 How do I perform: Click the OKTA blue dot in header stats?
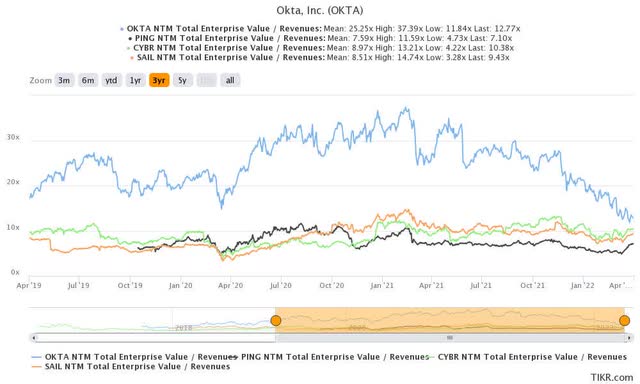click(122, 29)
